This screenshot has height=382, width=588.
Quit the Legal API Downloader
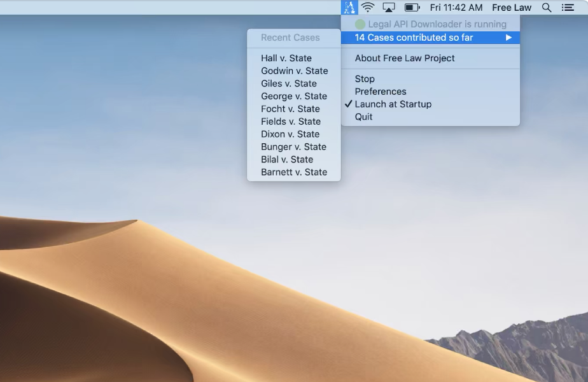click(x=430, y=117)
